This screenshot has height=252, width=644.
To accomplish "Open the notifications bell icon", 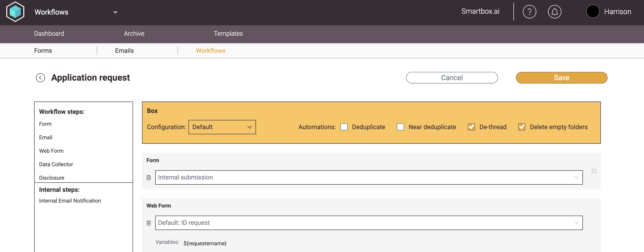I will tap(555, 12).
